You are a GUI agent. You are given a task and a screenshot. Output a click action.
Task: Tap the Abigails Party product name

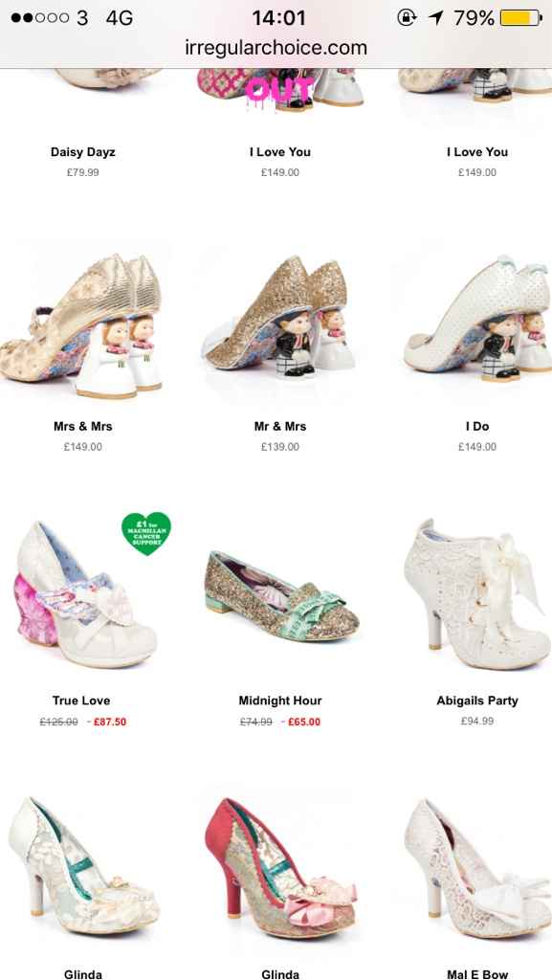(477, 701)
